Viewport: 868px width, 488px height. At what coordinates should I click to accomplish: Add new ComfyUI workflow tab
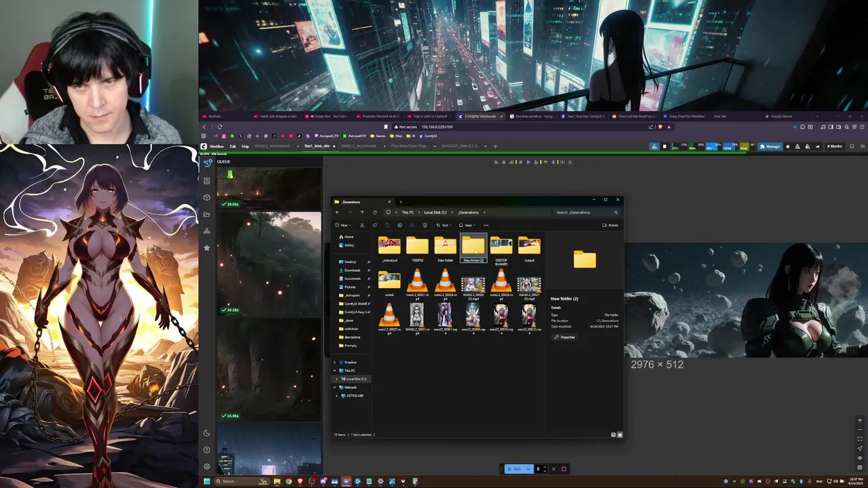[495, 146]
